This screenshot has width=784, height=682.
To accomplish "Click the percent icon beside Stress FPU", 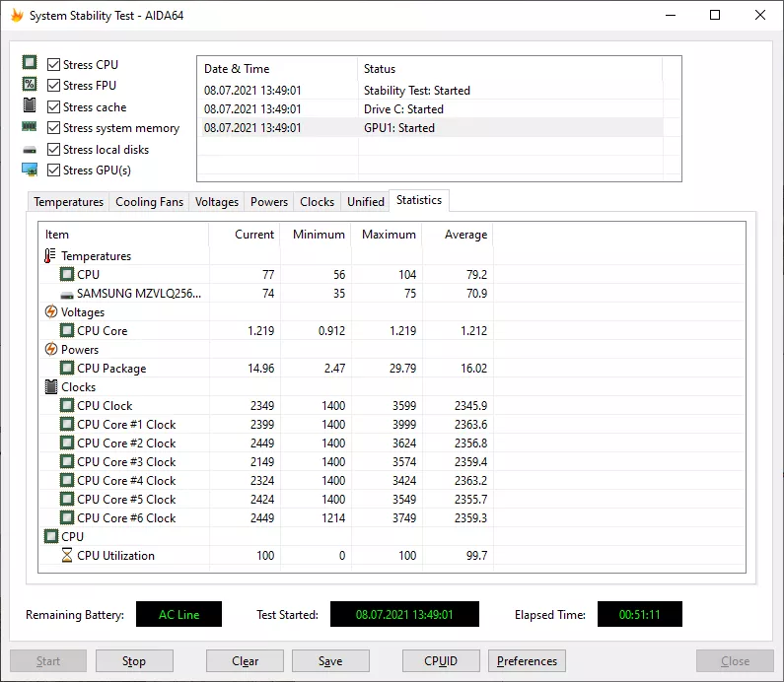I will pyautogui.click(x=30, y=84).
